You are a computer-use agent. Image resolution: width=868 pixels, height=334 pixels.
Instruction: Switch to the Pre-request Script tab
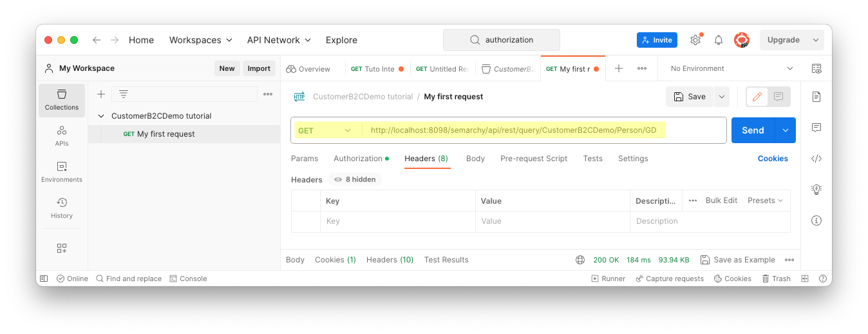534,159
